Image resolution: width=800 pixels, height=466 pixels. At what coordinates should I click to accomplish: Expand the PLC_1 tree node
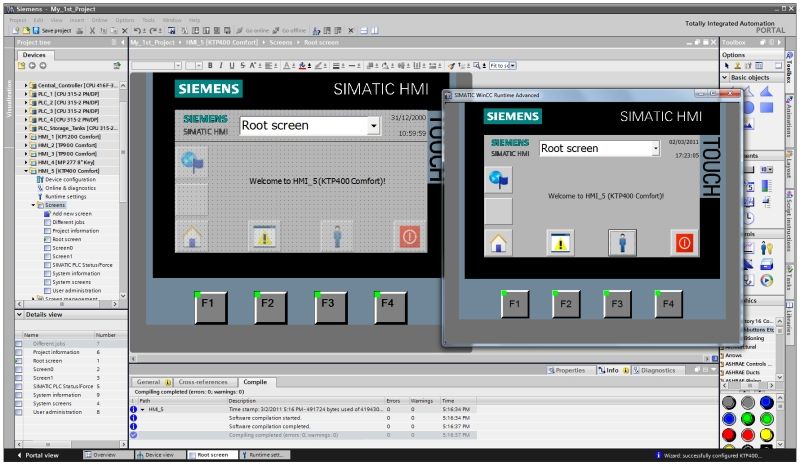point(26,94)
